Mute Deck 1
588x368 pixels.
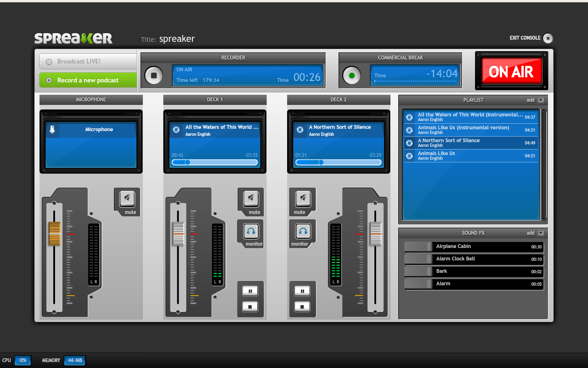pyautogui.click(x=251, y=198)
